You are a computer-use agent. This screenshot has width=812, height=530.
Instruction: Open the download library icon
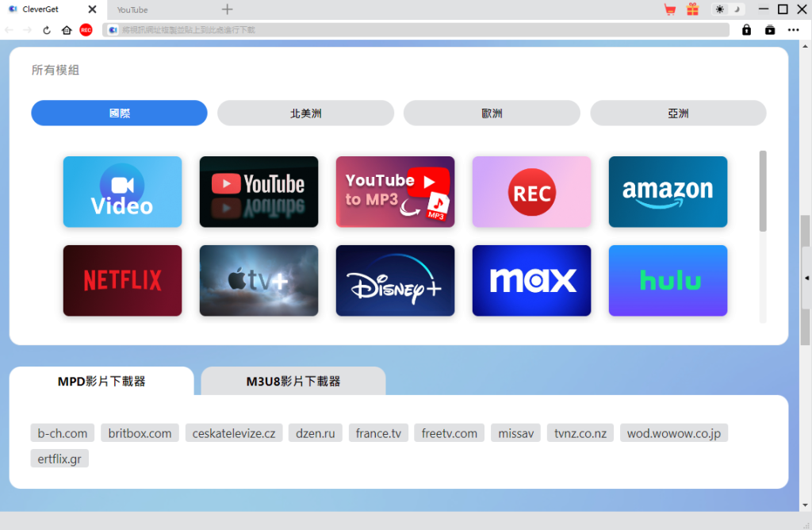point(770,30)
